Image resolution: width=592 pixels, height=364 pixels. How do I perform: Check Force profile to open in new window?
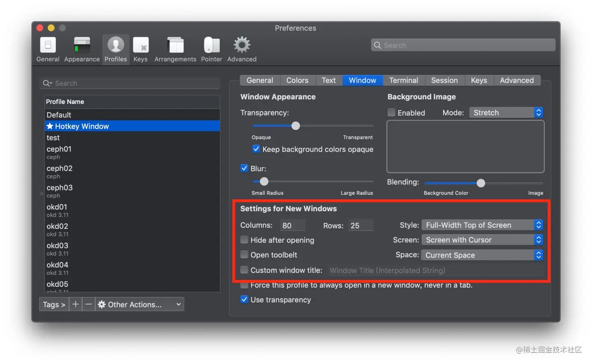[x=244, y=285]
